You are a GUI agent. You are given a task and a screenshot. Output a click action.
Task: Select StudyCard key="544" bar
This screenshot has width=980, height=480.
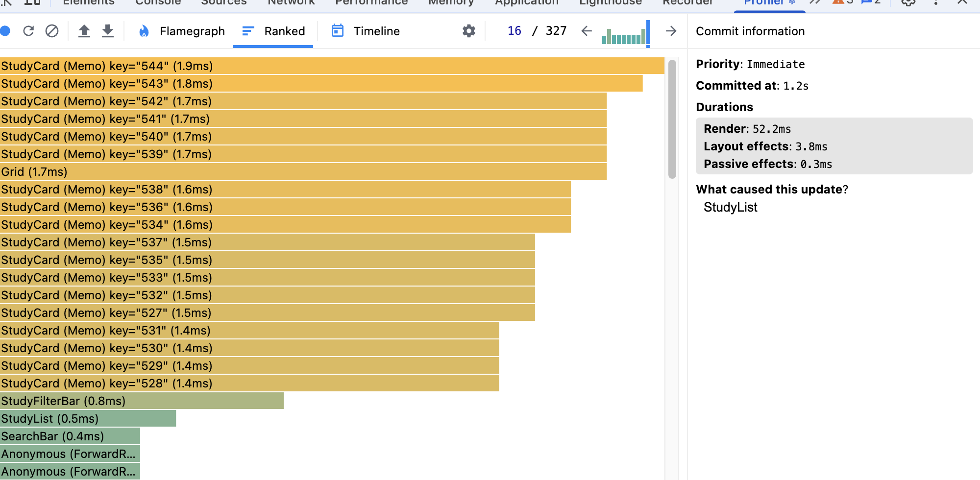click(332, 66)
